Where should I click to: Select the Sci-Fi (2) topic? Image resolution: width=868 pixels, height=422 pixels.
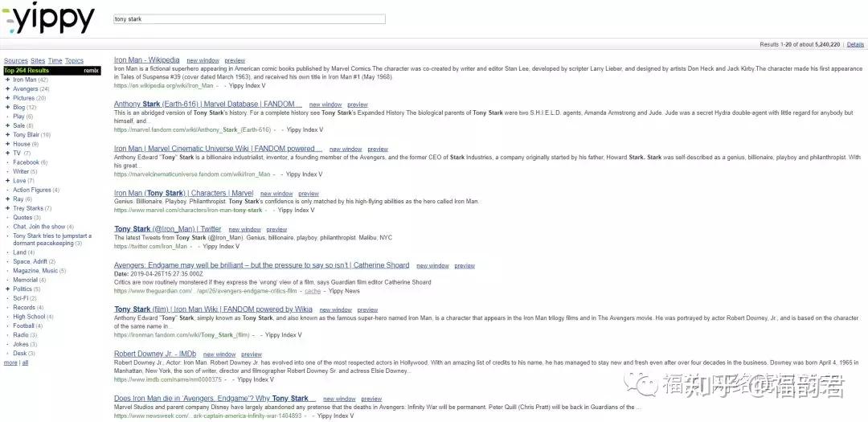coord(25,298)
